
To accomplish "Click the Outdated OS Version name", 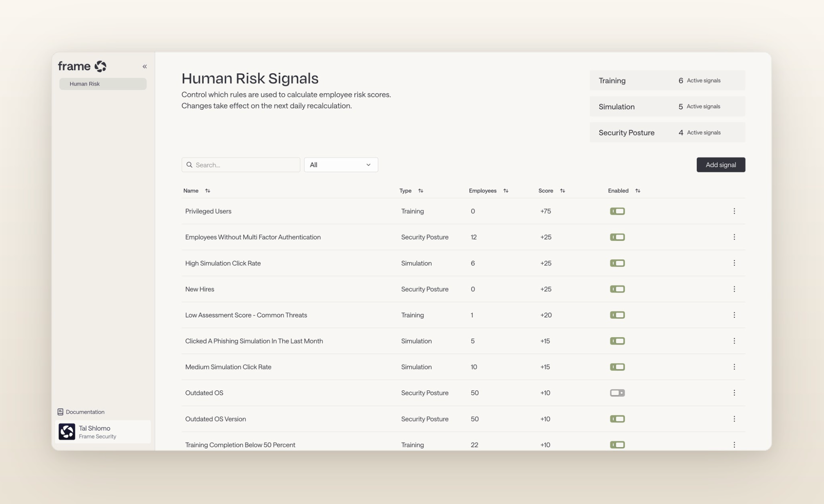I will (x=216, y=419).
